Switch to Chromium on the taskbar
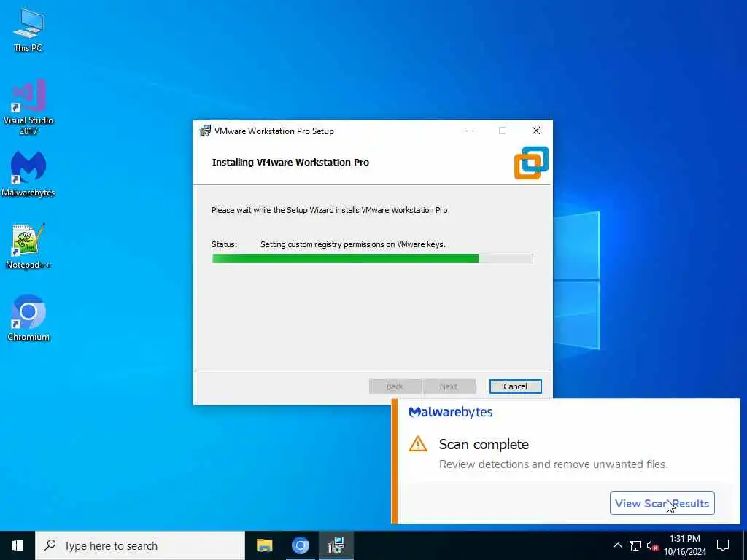 pyautogui.click(x=300, y=545)
